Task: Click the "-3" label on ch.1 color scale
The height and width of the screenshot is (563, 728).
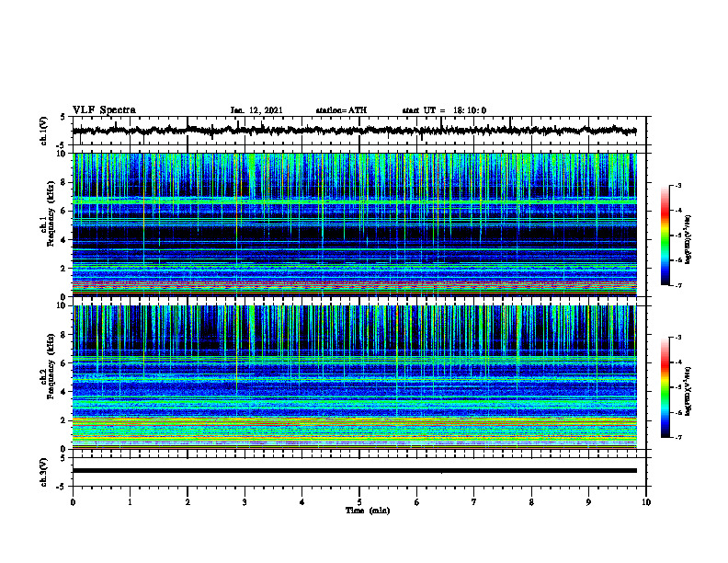Action: (x=678, y=186)
